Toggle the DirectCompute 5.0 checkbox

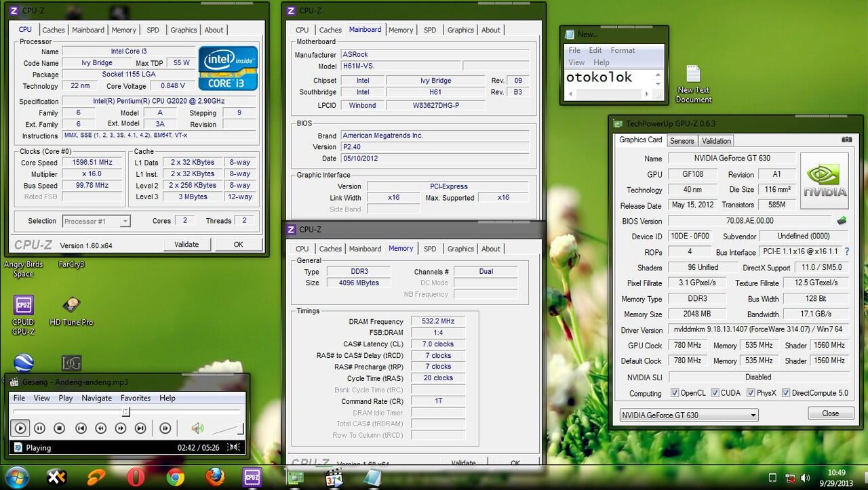coord(785,393)
